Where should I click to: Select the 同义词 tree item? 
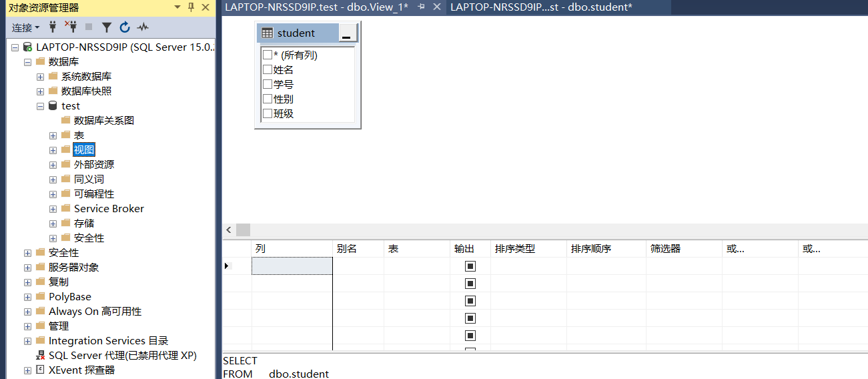89,179
